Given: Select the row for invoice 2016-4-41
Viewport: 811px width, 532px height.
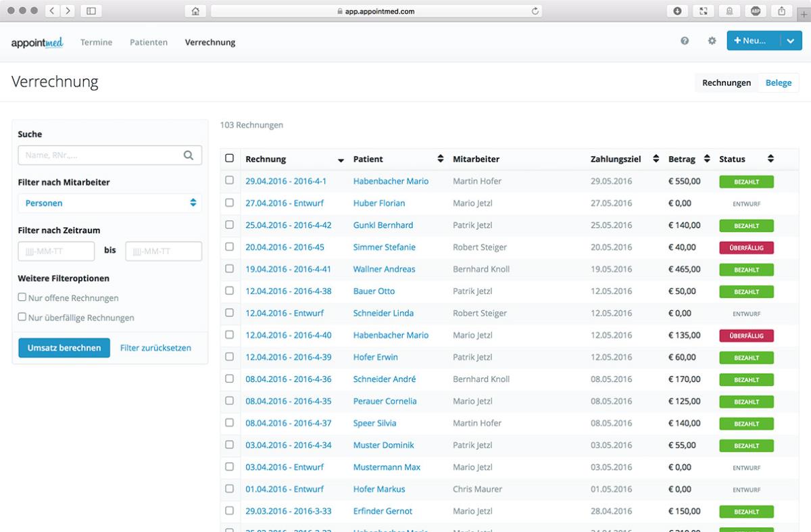Looking at the screenshot, I should click(230, 268).
